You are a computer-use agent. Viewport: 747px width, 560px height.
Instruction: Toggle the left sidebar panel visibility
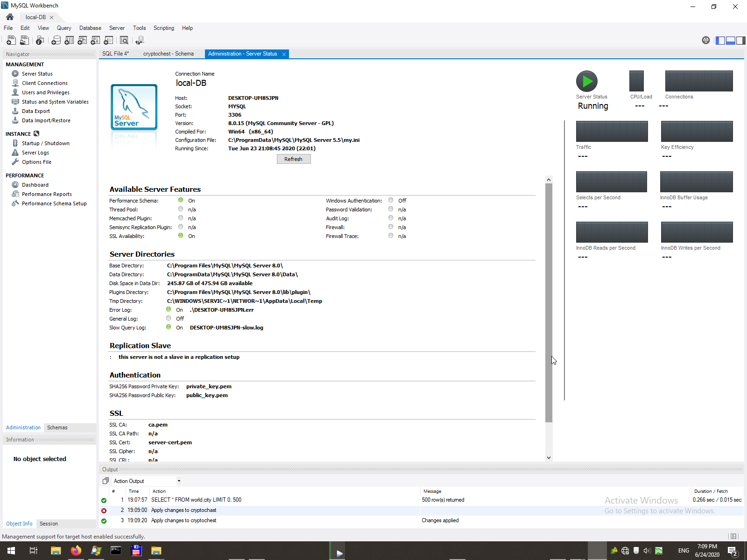720,41
